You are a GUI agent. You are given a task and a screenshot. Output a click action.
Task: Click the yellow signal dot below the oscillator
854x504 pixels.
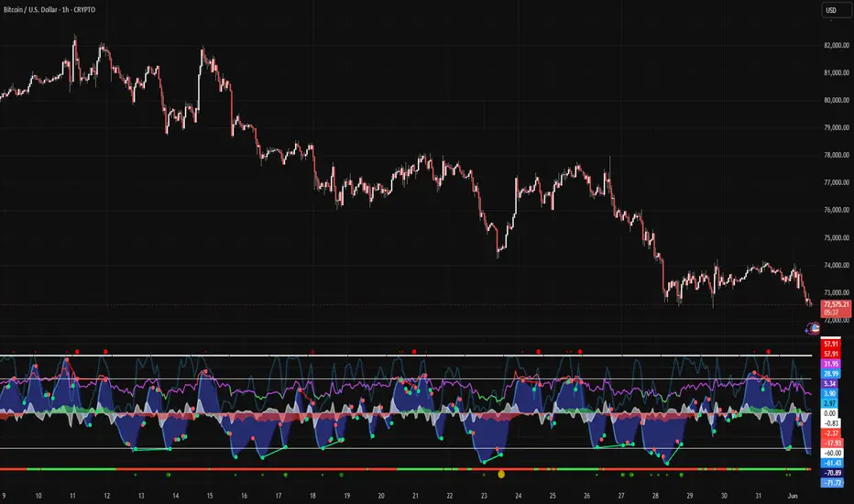tap(501, 475)
